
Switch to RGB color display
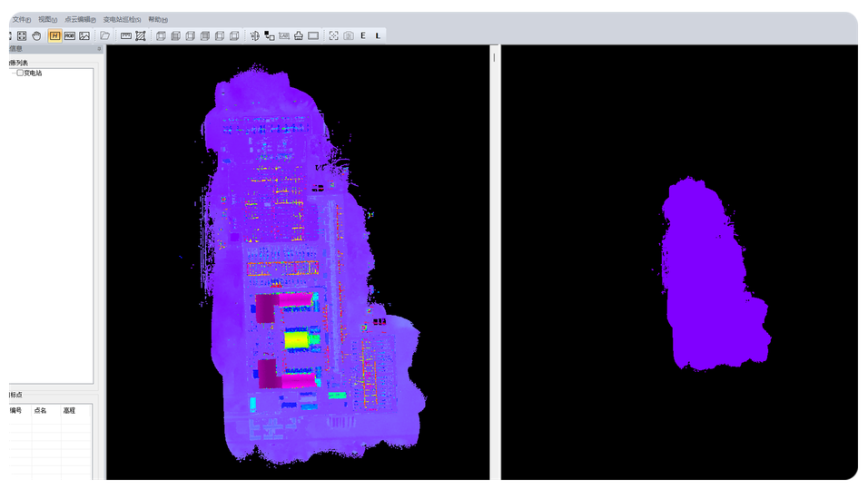pyautogui.click(x=70, y=35)
